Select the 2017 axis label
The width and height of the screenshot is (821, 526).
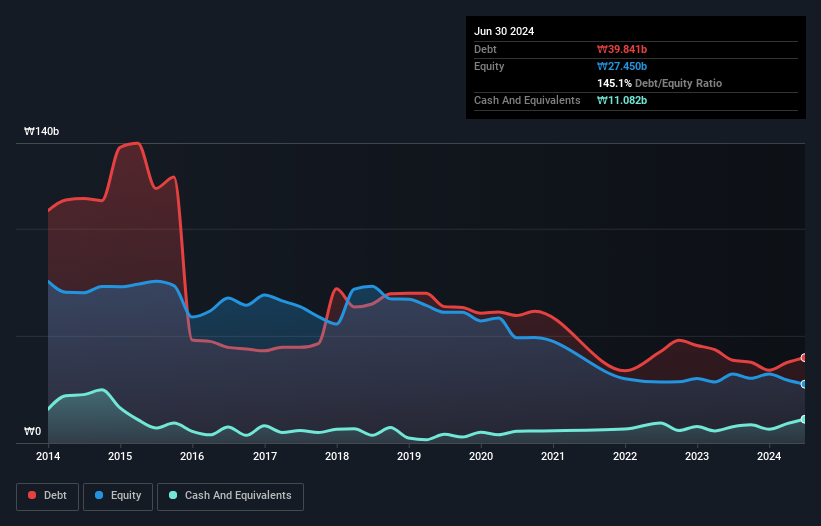[x=264, y=456]
